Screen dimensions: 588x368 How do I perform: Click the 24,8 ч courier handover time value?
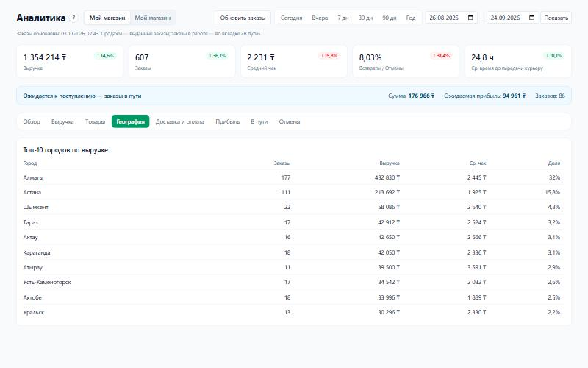pyautogui.click(x=482, y=57)
